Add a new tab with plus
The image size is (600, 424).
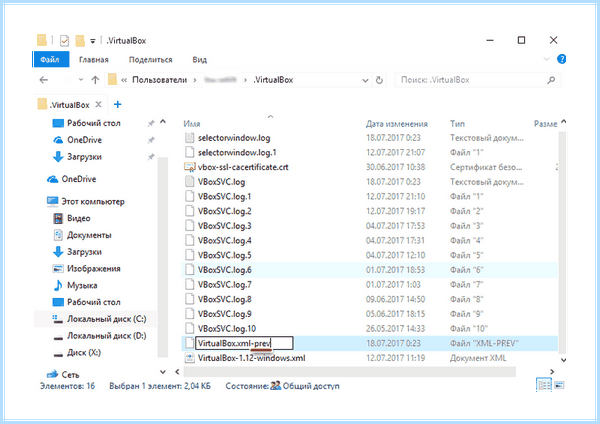(x=118, y=104)
